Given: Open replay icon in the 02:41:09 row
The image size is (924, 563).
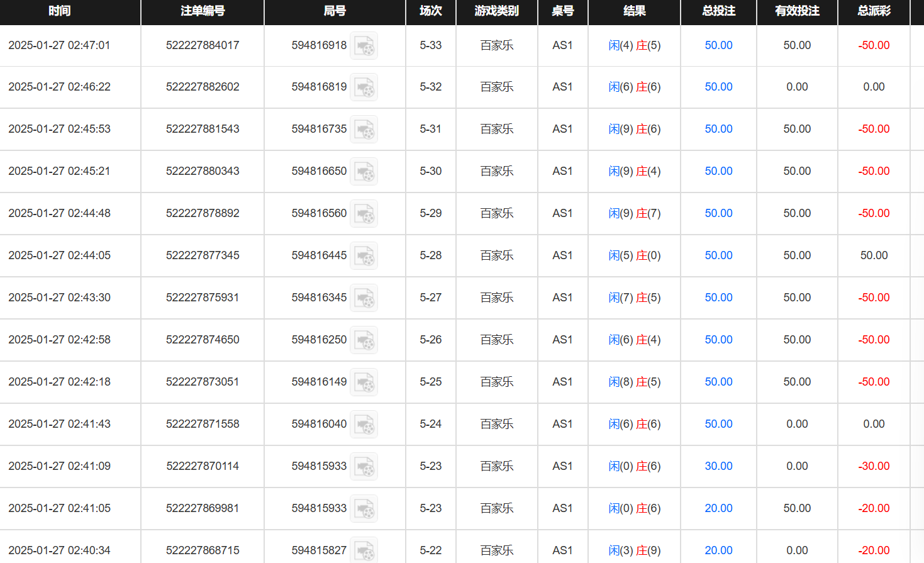Looking at the screenshot, I should point(364,467).
